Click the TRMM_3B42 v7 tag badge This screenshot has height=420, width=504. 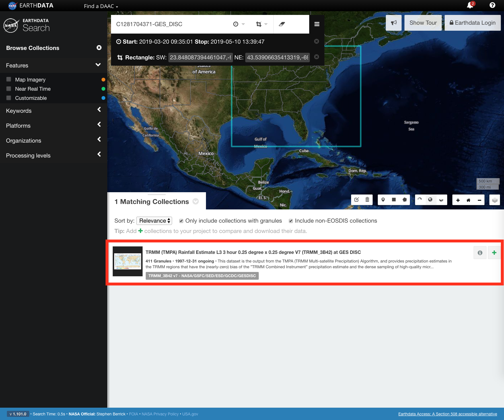pyautogui.click(x=202, y=276)
